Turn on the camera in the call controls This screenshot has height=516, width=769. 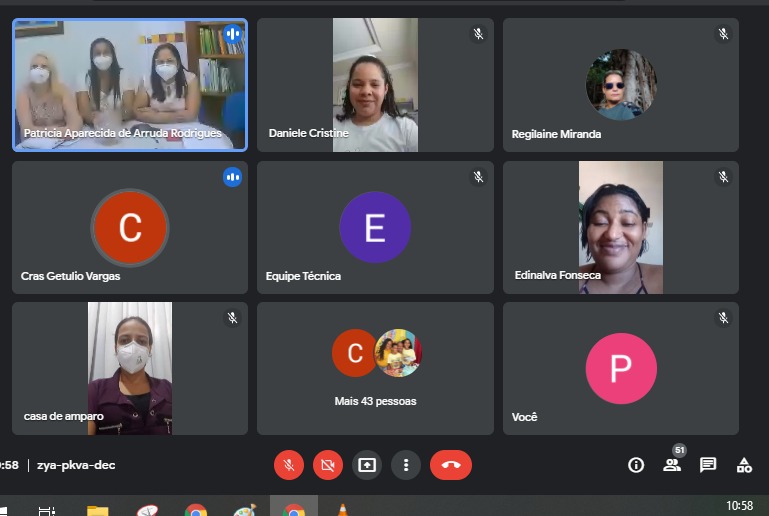pos(327,465)
